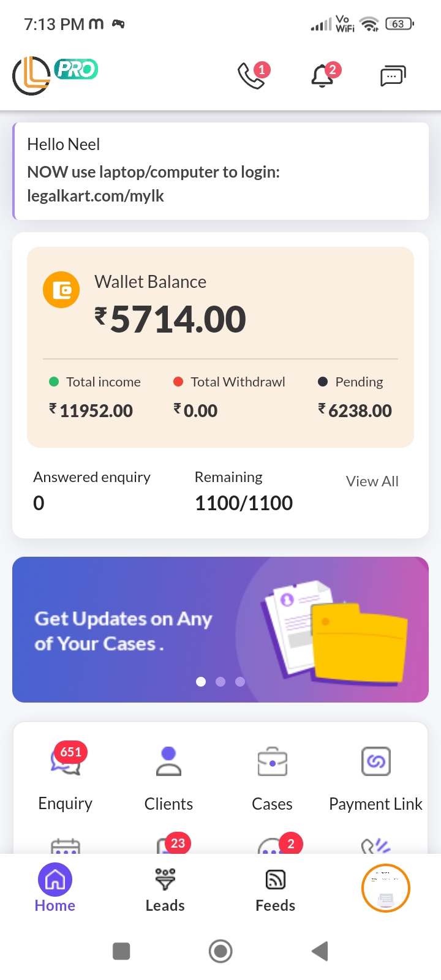
Task: Switch to the Feeds tab
Action: [x=275, y=889]
